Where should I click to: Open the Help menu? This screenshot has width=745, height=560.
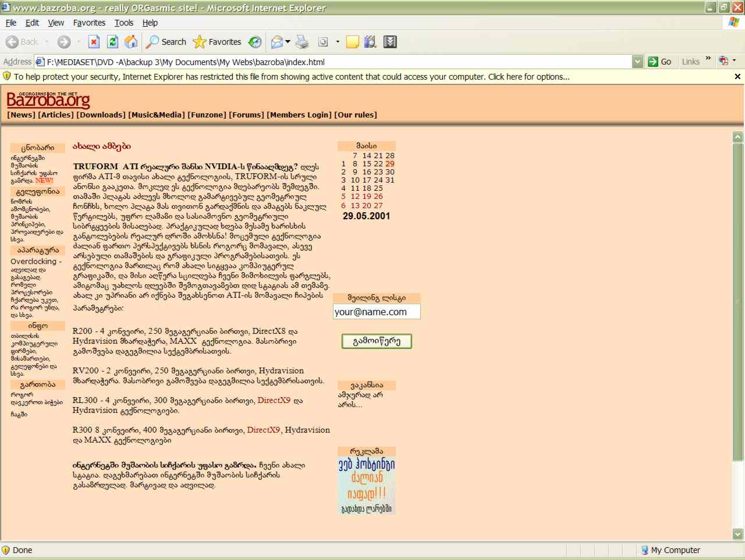click(150, 23)
